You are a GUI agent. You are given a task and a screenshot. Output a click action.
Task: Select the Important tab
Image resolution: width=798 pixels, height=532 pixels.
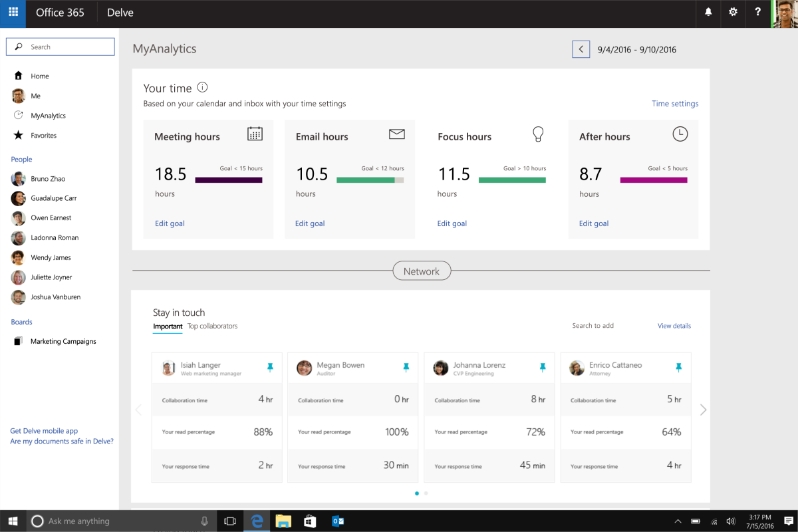[x=168, y=327]
